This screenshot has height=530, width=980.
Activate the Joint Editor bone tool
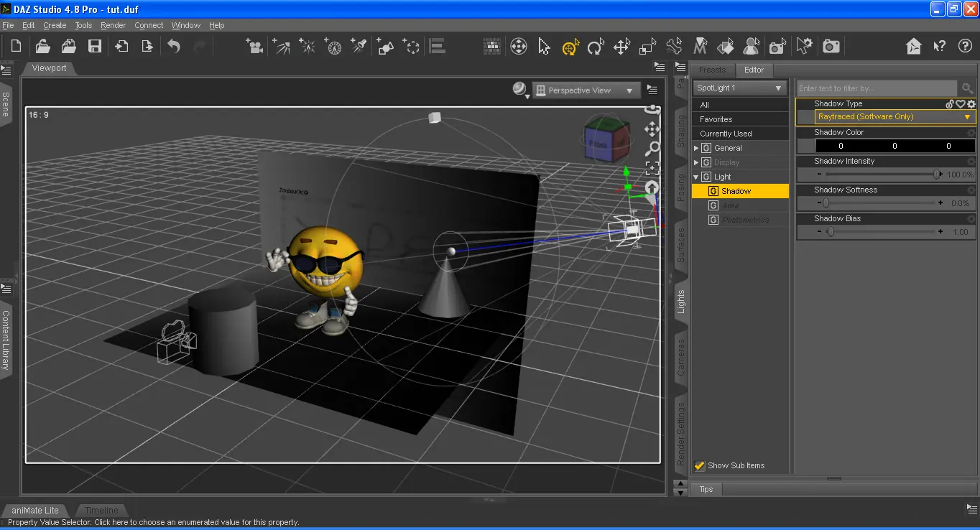click(673, 47)
